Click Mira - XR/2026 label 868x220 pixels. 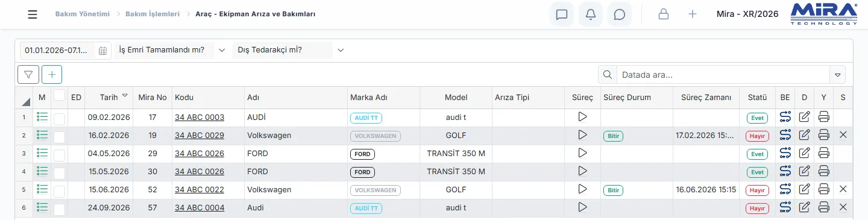click(x=747, y=14)
